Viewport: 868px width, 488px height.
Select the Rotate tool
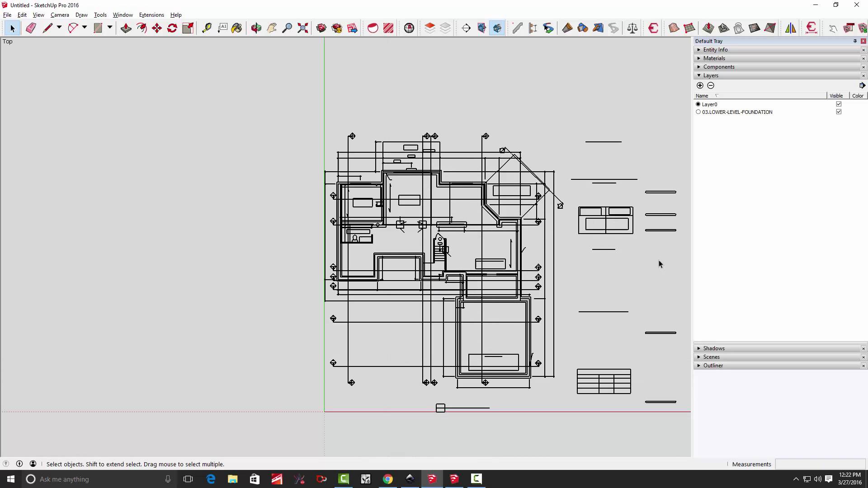coord(172,28)
